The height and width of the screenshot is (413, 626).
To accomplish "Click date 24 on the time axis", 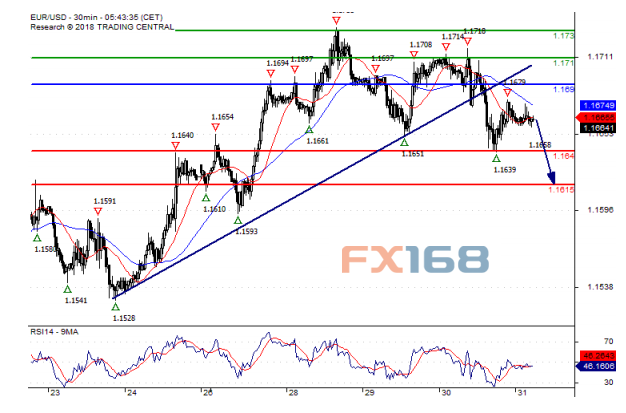I will pos(131,393).
